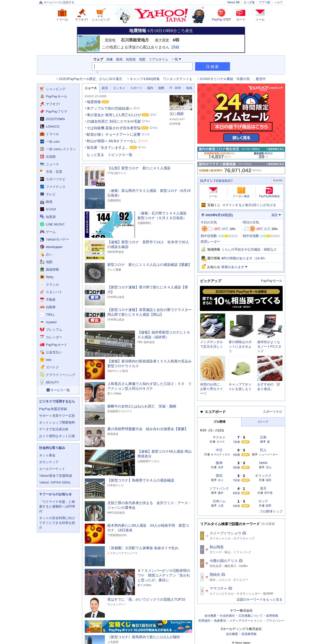Open LOHACO in the sidebar
The width and height of the screenshot is (322, 644).
point(52,127)
